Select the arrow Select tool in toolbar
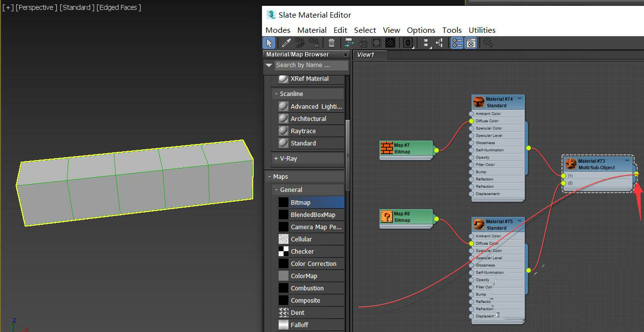 (x=269, y=43)
